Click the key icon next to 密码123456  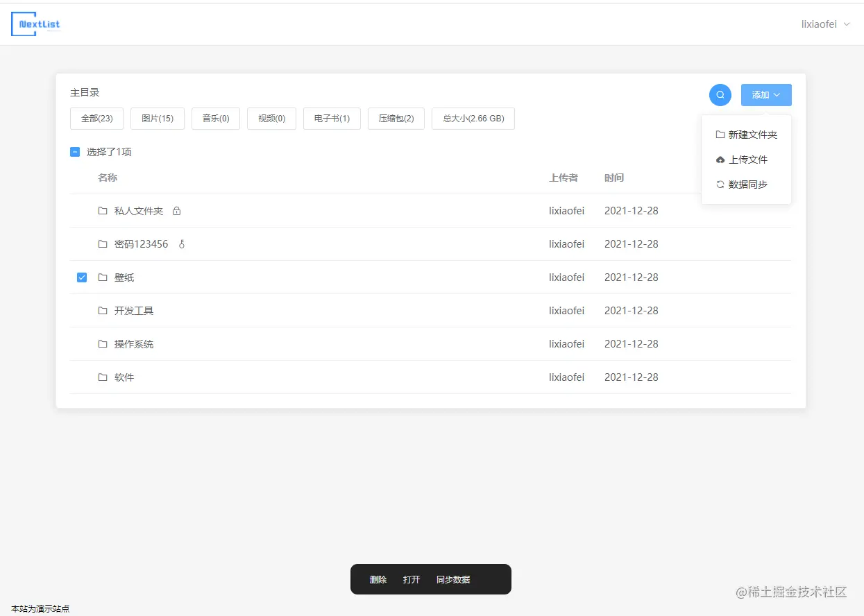click(x=181, y=243)
